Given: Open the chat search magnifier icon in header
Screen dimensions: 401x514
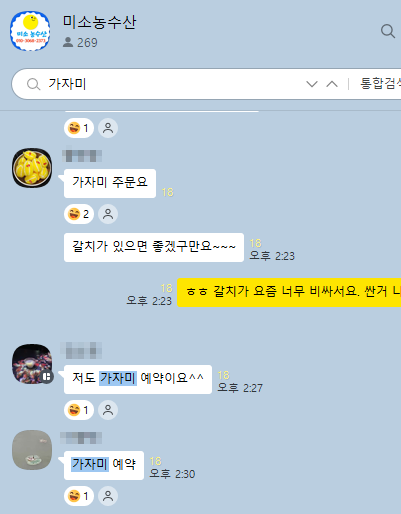Looking at the screenshot, I should click(x=388, y=31).
